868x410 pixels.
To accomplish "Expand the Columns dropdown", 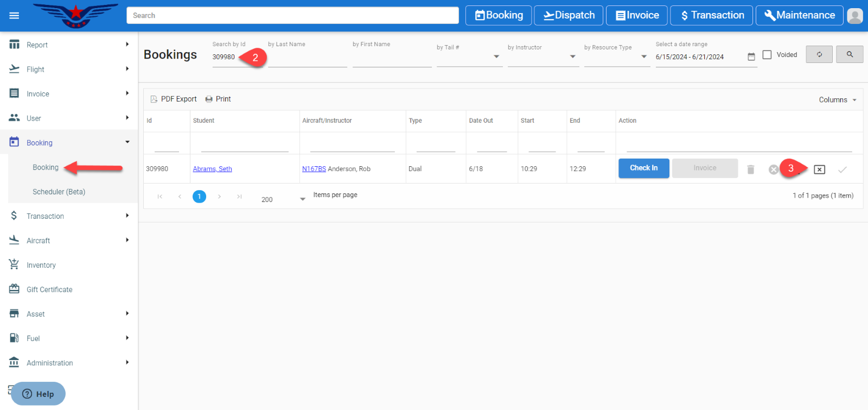I will point(837,100).
